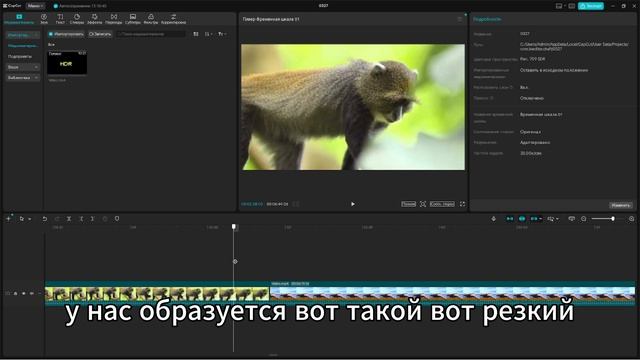Open the media sort dropdown
Screen dimensions: 640x360
coord(209,34)
